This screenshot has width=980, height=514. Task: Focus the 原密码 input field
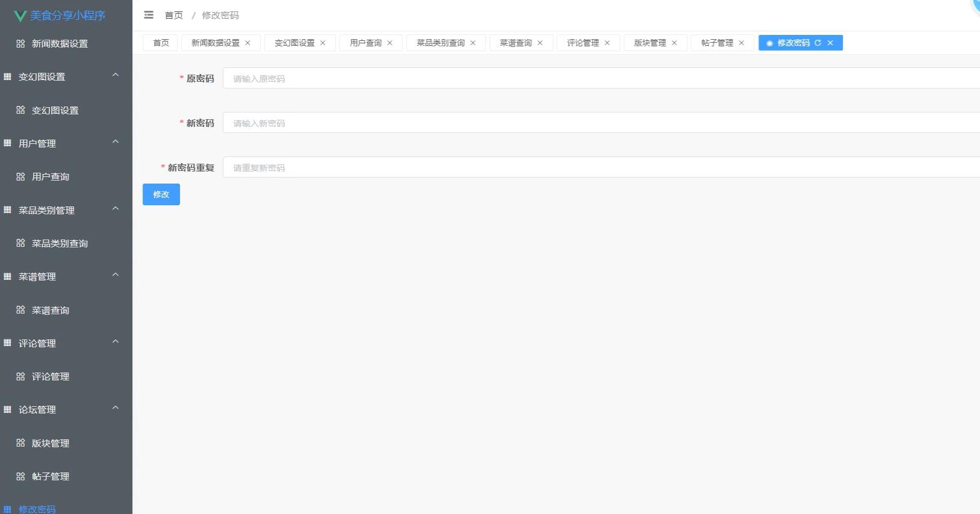pos(601,78)
